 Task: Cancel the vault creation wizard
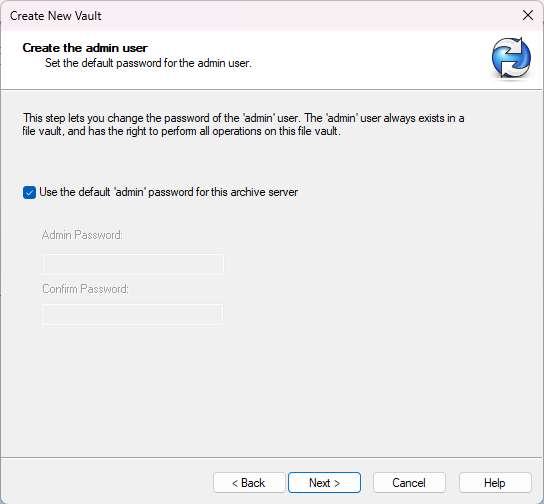click(409, 482)
